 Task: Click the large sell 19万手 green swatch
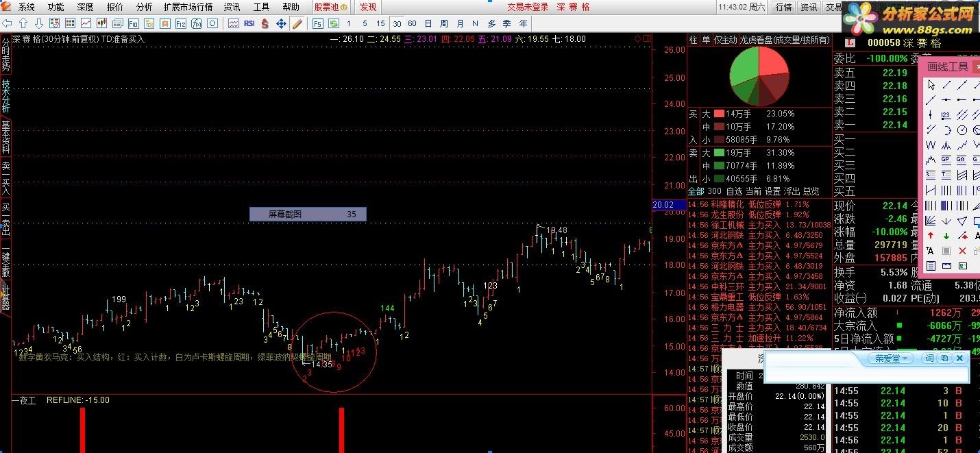(x=719, y=153)
